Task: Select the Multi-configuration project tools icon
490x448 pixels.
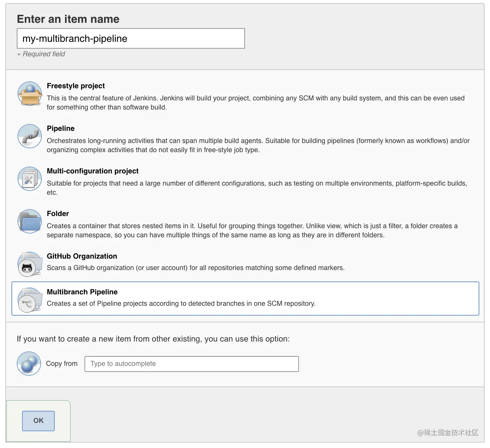Action: pos(30,179)
